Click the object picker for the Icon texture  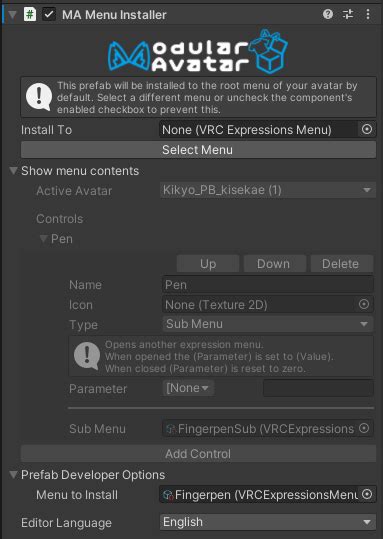(364, 304)
